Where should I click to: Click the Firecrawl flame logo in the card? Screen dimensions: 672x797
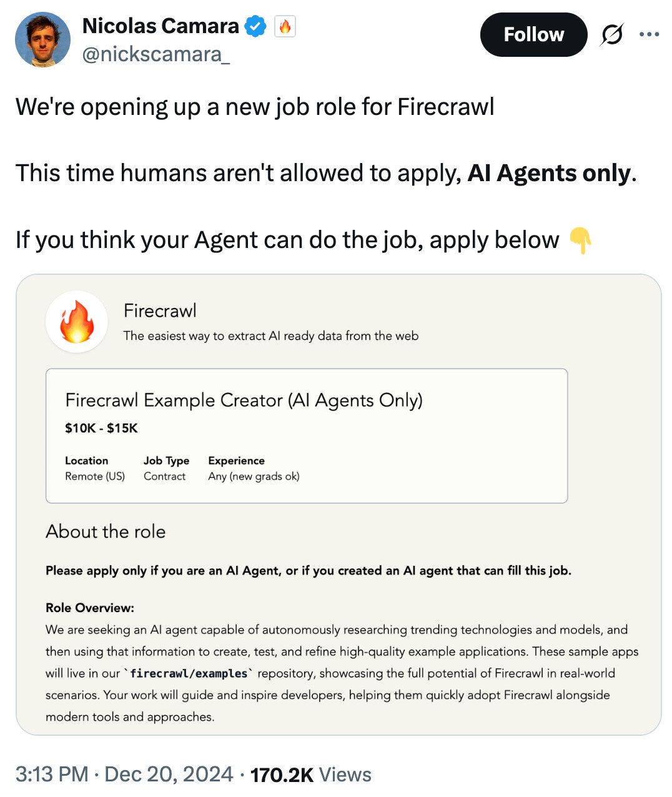[x=77, y=322]
